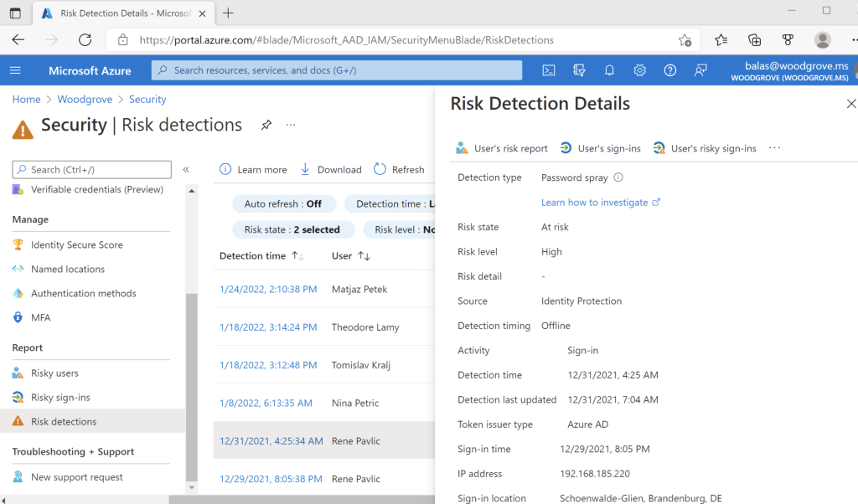This screenshot has height=504, width=858.
Task: Open portal settings gear
Action: pyautogui.click(x=639, y=70)
